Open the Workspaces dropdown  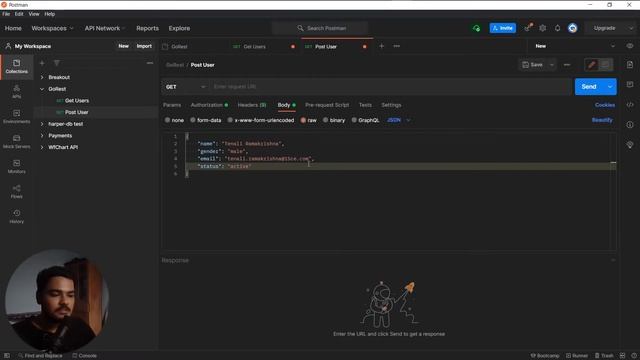point(52,28)
